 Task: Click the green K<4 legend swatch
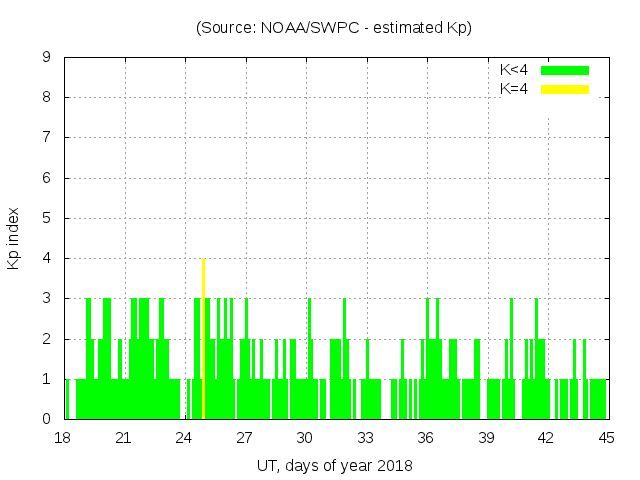pos(565,70)
